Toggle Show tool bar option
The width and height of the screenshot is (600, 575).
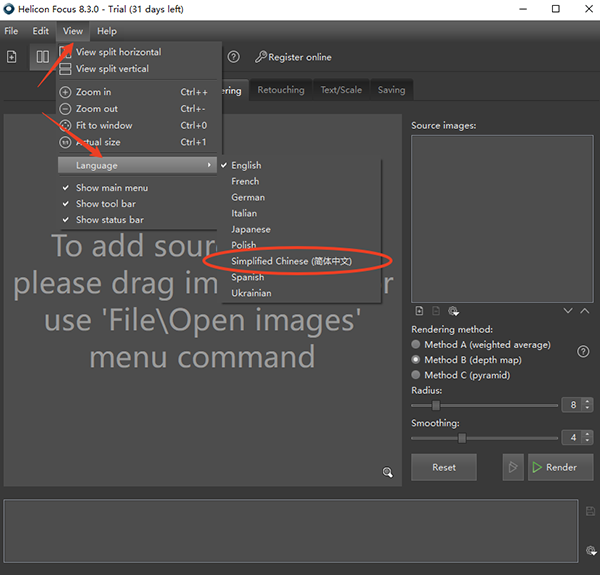105,204
